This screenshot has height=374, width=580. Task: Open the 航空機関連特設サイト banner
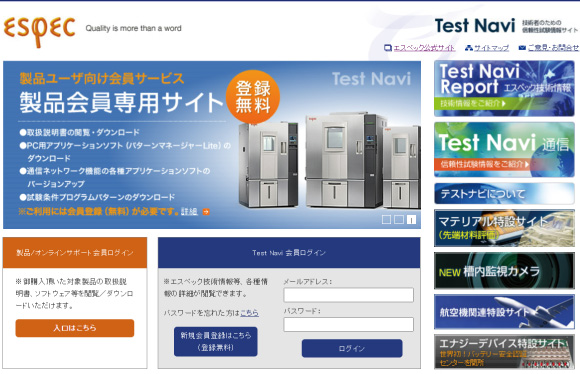tap(504, 312)
